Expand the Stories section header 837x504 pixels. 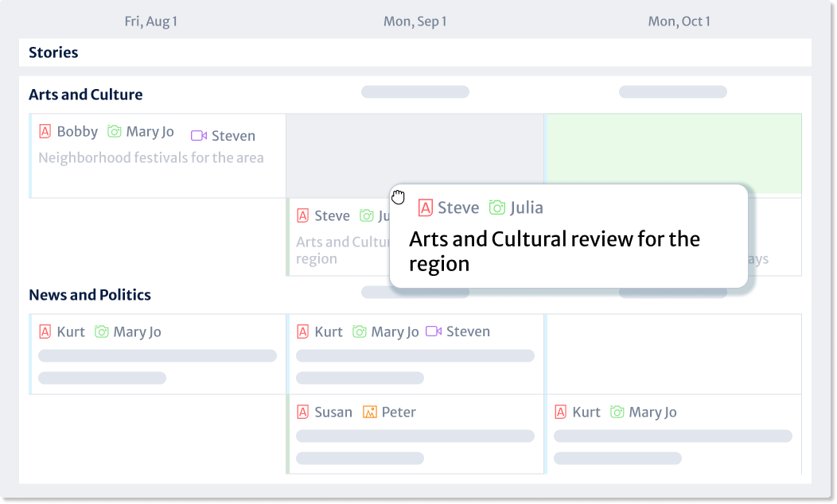[53, 52]
